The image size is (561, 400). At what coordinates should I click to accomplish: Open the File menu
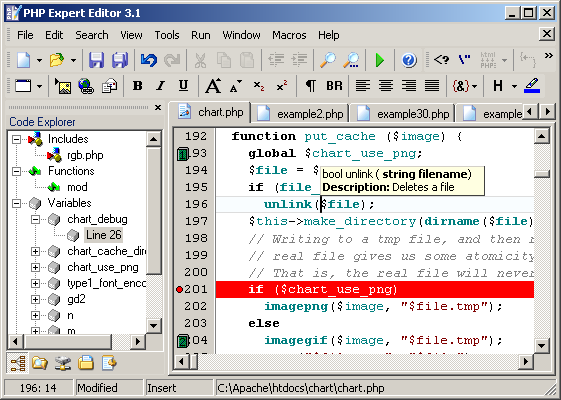click(x=25, y=35)
